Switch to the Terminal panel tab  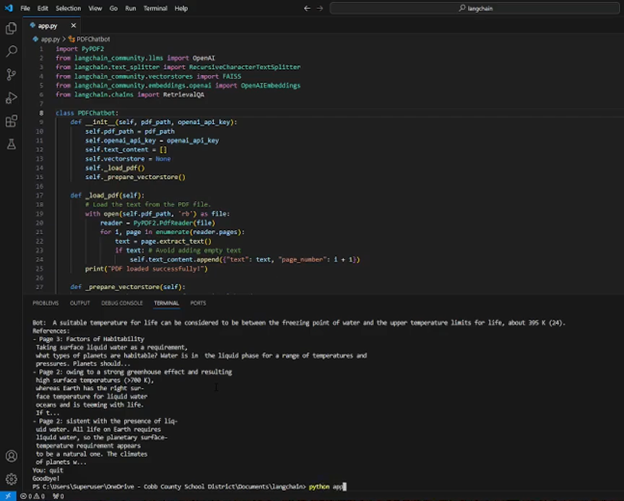[x=166, y=303]
